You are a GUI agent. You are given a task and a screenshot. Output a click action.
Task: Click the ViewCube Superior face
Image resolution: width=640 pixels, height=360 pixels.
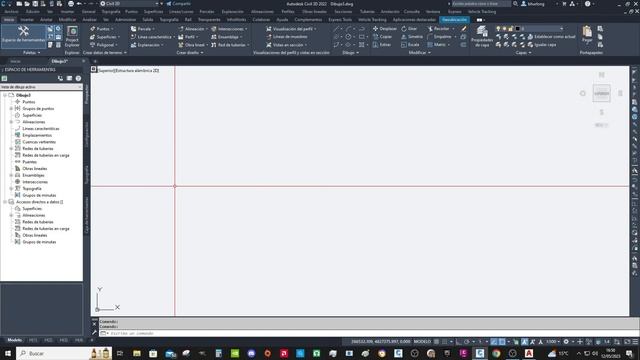coord(602,93)
